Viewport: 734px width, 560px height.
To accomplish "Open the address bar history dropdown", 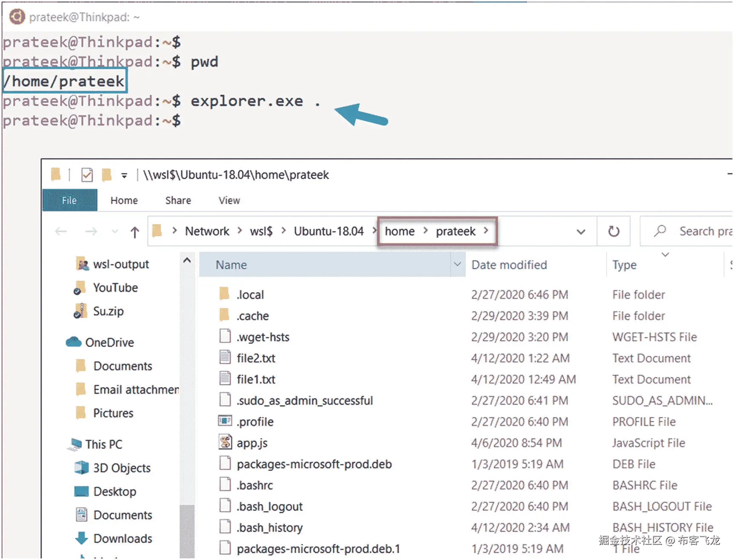I will pyautogui.click(x=580, y=231).
